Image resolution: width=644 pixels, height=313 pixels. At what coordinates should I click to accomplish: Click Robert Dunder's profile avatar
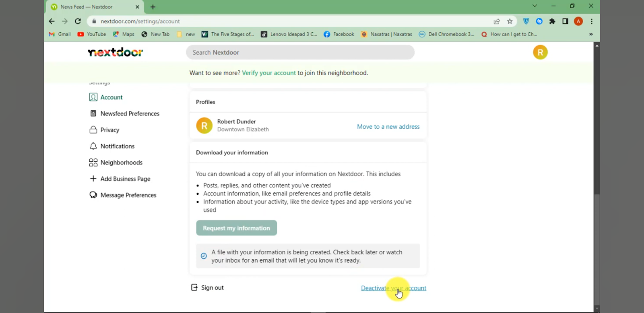(x=204, y=126)
